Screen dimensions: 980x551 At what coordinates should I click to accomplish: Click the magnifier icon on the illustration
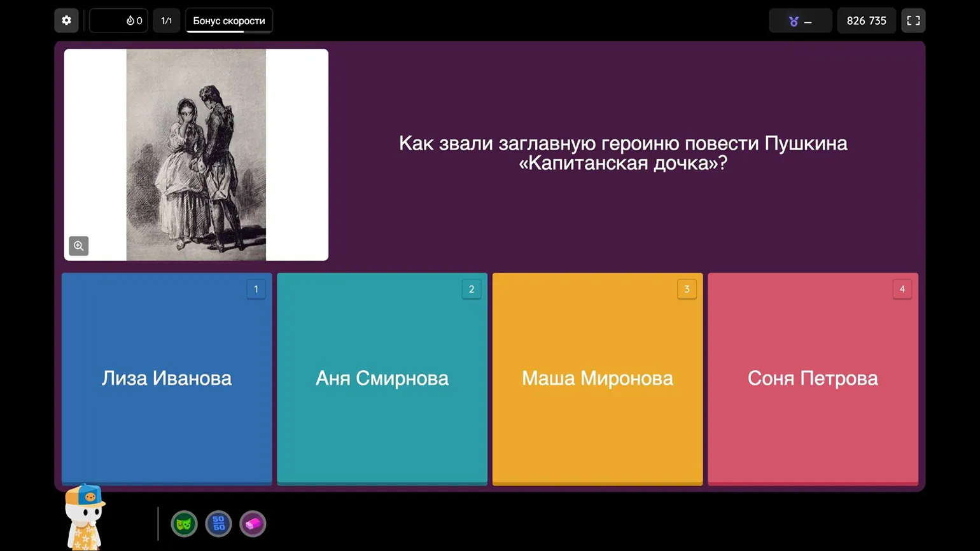79,246
